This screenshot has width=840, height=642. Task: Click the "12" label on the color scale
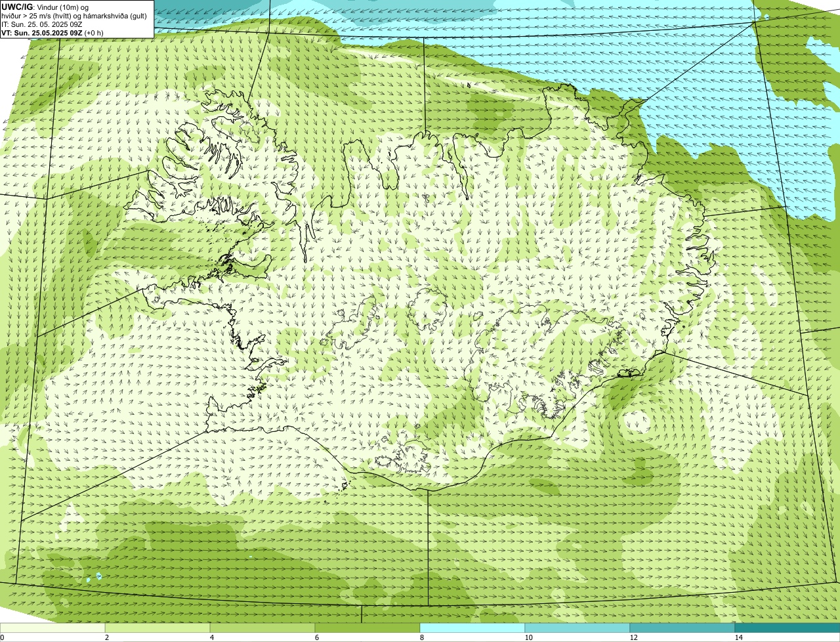[633, 637]
